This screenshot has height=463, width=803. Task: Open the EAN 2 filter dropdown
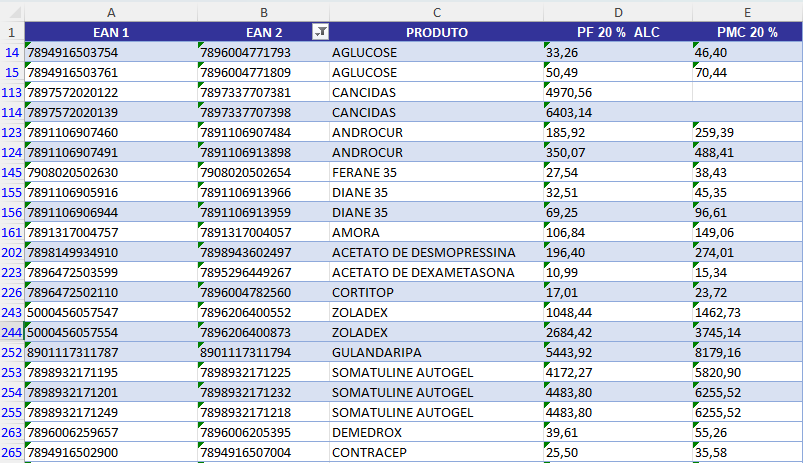321,32
